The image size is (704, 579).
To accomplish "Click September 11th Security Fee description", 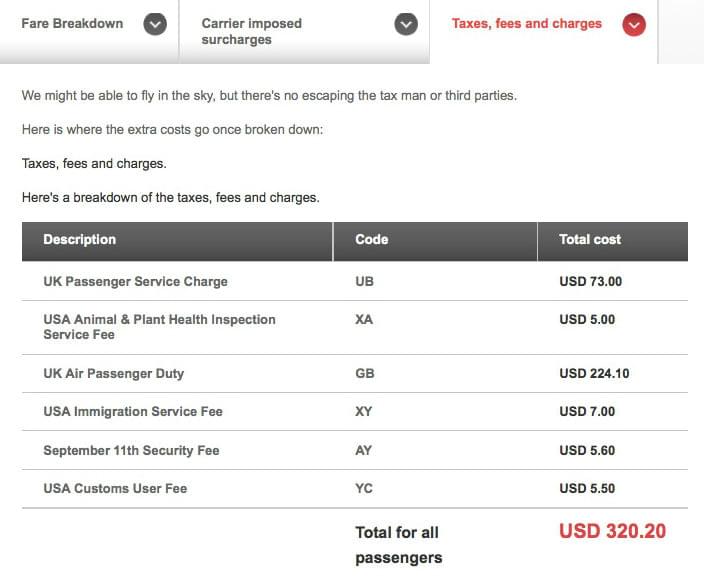I will 132,450.
